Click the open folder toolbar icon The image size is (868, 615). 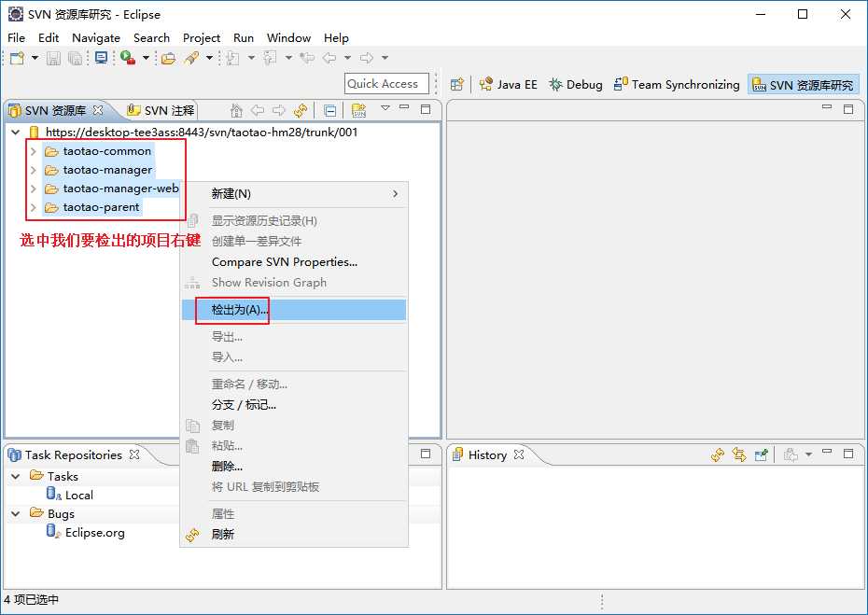(168, 58)
